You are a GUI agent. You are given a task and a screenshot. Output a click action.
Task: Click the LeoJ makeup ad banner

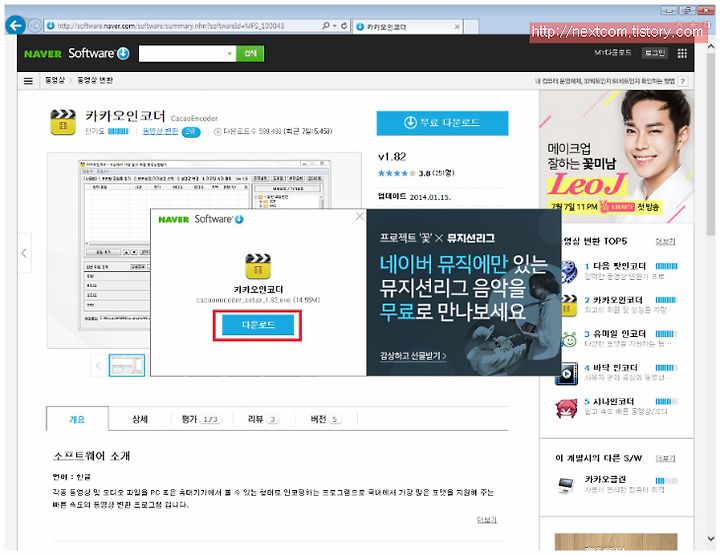(x=616, y=157)
